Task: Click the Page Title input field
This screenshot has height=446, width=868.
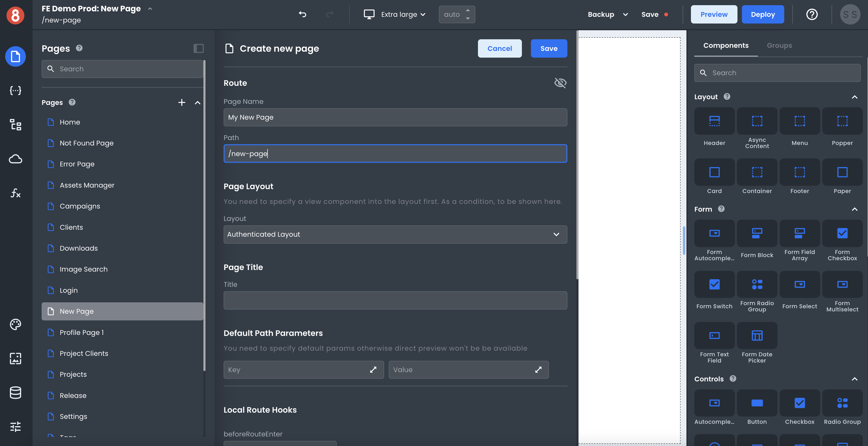Action: (395, 301)
